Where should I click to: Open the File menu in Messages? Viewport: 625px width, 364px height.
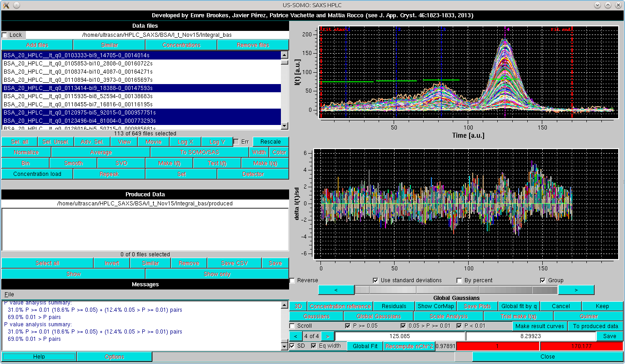click(x=9, y=294)
